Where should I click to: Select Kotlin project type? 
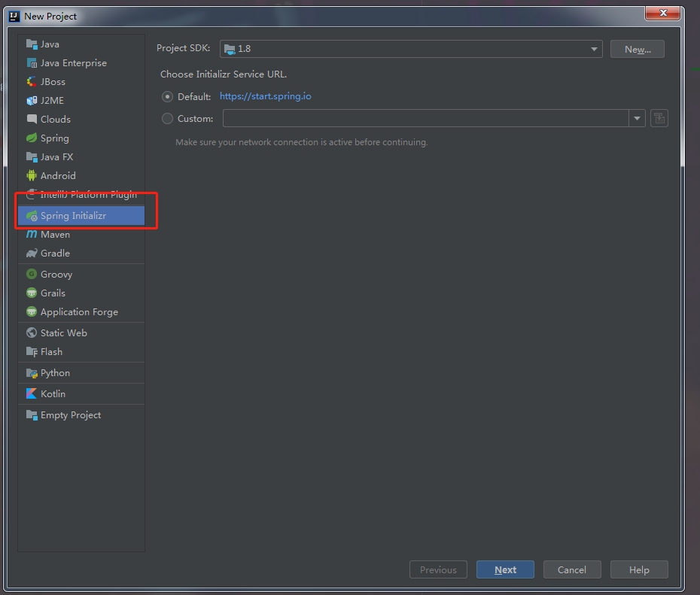(81, 393)
